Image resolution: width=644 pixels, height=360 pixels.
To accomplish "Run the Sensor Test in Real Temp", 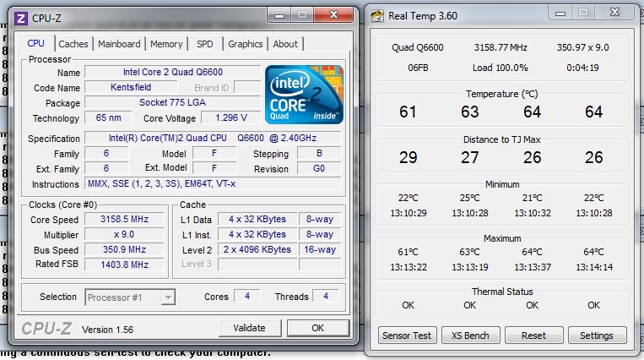I will point(407,335).
